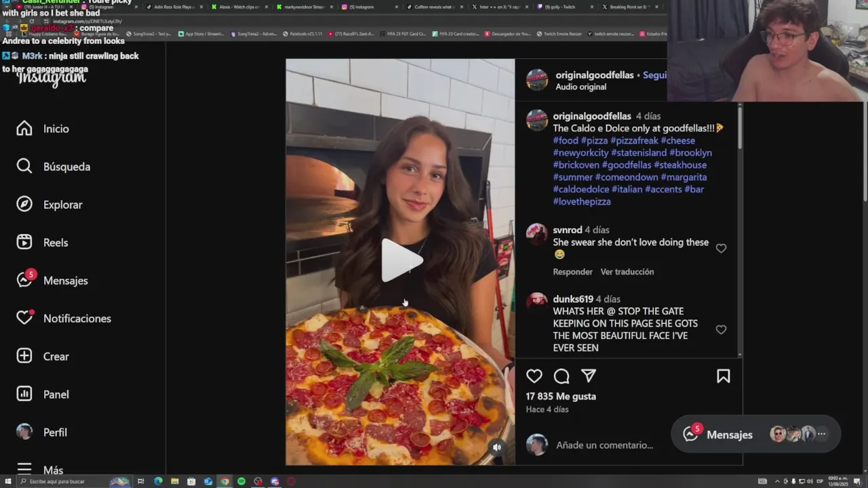Open Mensajes in the left sidebar
Screen dimensions: 868x488
[52, 280]
